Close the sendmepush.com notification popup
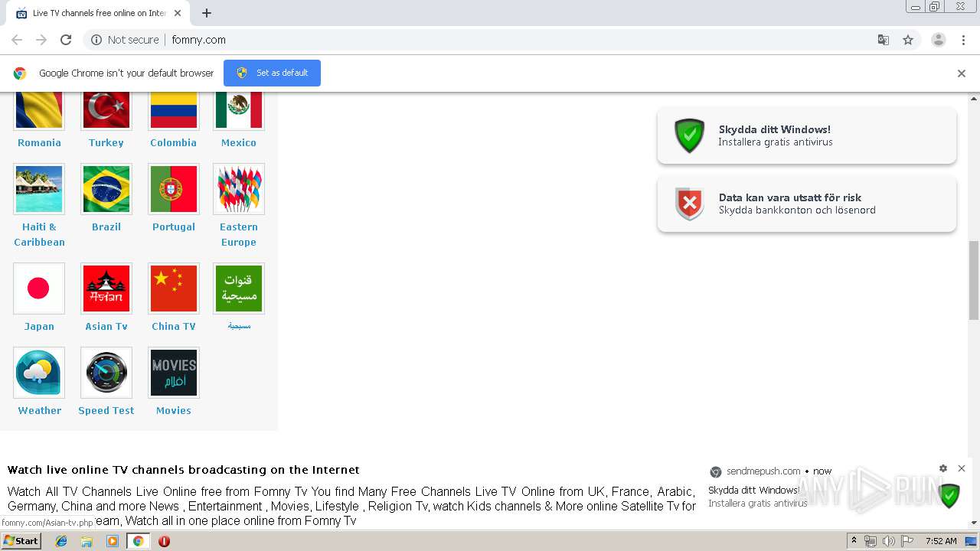This screenshot has width=980, height=551. point(962,468)
